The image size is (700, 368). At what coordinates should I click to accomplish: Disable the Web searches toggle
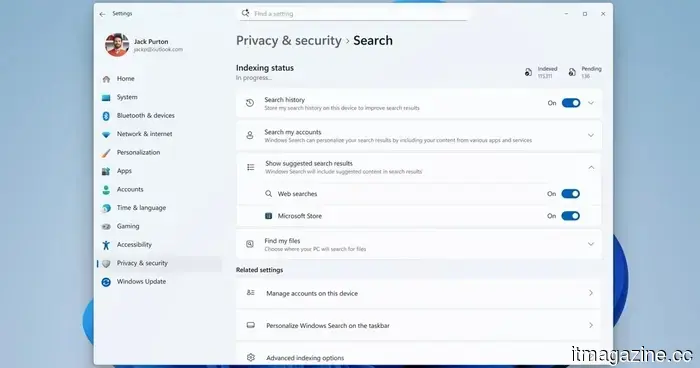571,194
